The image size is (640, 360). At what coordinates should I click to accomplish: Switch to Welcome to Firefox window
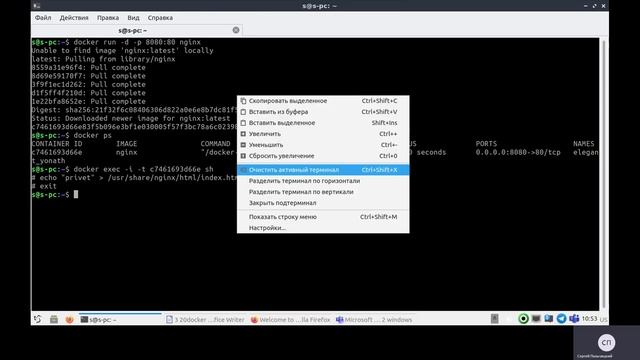pyautogui.click(x=290, y=320)
